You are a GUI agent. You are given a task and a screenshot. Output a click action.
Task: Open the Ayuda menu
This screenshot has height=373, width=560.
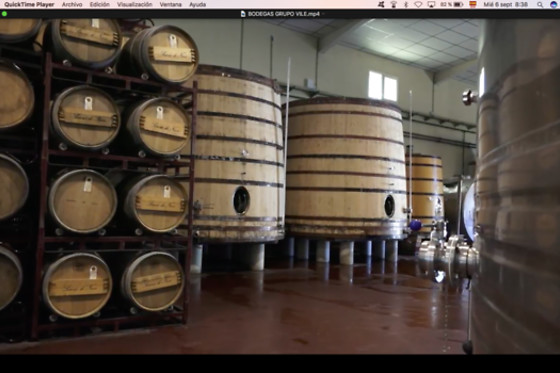pyautogui.click(x=198, y=5)
